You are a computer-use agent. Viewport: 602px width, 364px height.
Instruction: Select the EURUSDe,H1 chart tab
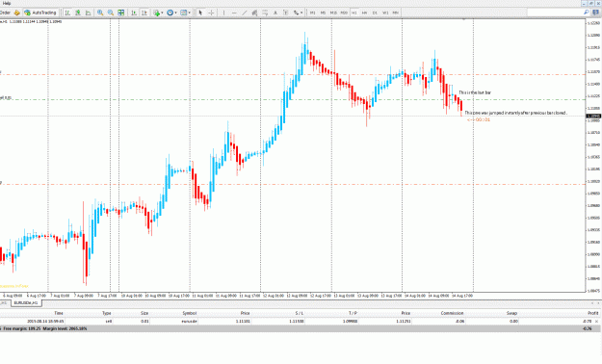pyautogui.click(x=26, y=303)
